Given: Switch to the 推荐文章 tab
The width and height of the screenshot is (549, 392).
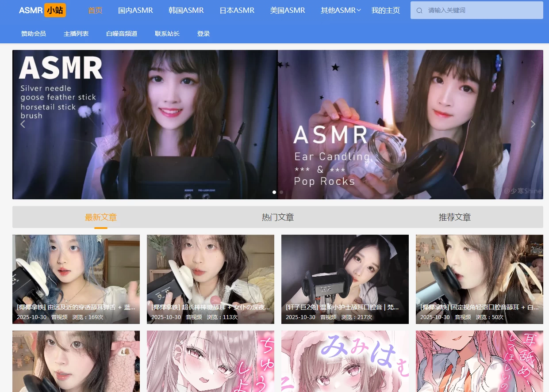Looking at the screenshot, I should coord(454,217).
